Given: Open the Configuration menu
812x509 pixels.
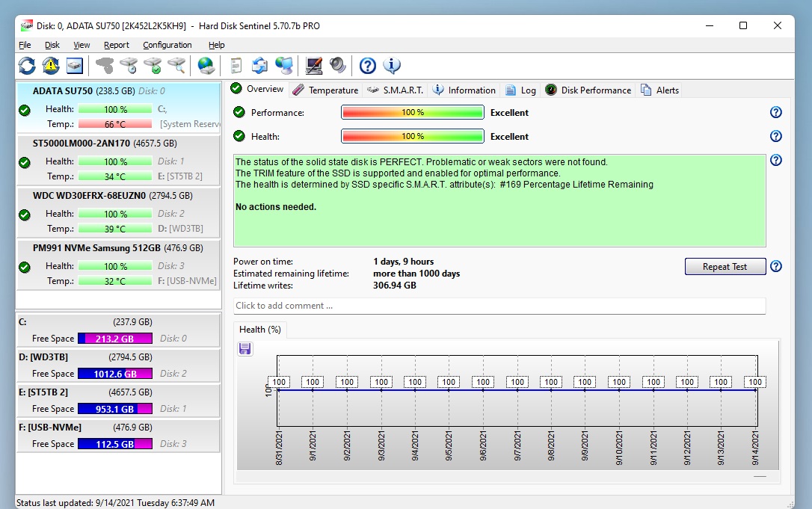Looking at the screenshot, I should pyautogui.click(x=167, y=45).
